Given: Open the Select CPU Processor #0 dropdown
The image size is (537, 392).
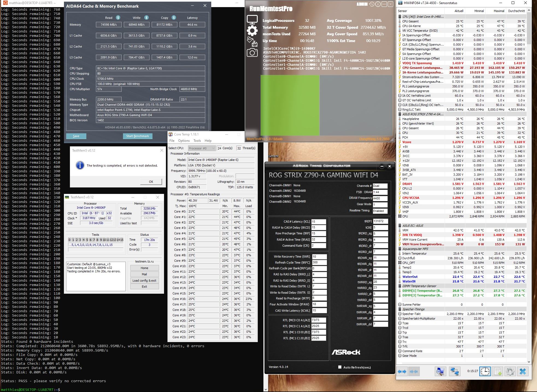Looking at the screenshot, I should pyautogui.click(x=201, y=148).
